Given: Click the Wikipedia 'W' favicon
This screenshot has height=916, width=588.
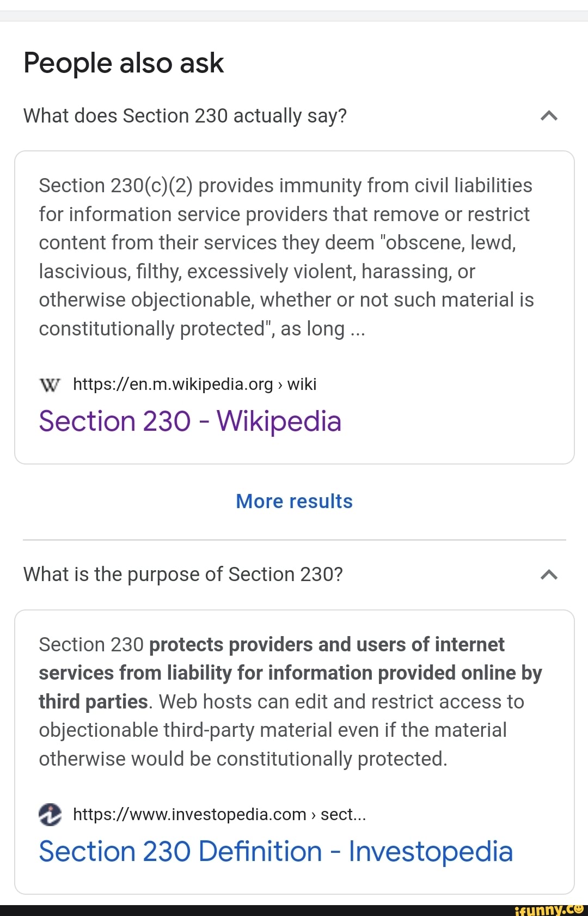Looking at the screenshot, I should point(50,385).
